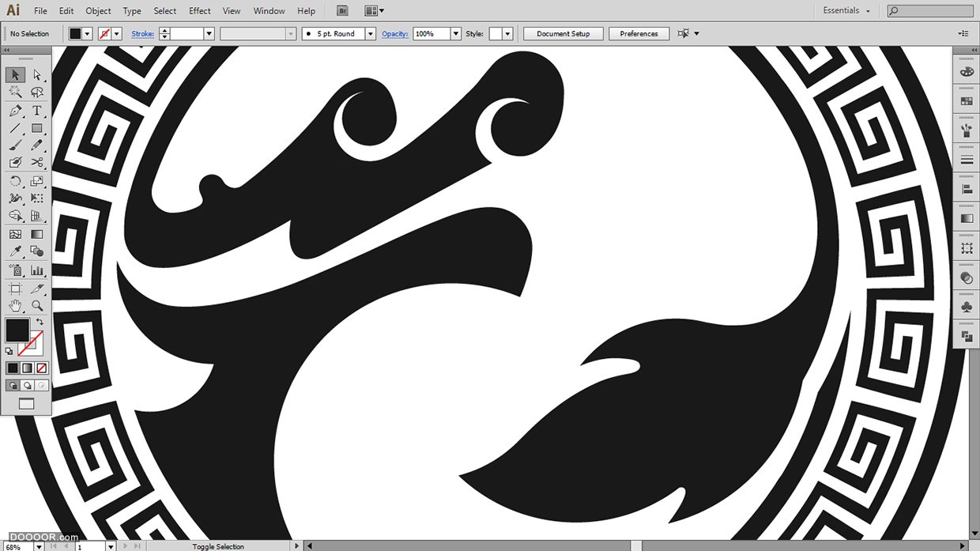Pick the Gradient tool
The width and height of the screenshot is (980, 551).
pyautogui.click(x=37, y=234)
